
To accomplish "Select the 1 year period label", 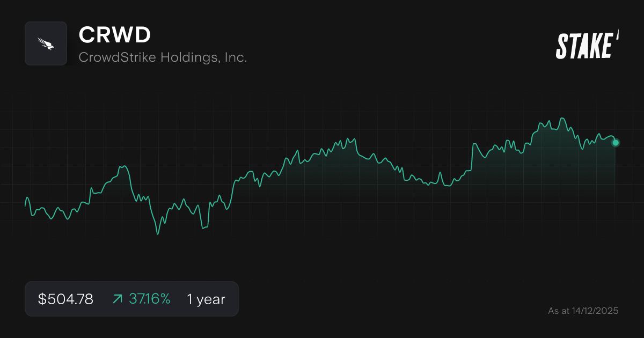I will tap(206, 299).
